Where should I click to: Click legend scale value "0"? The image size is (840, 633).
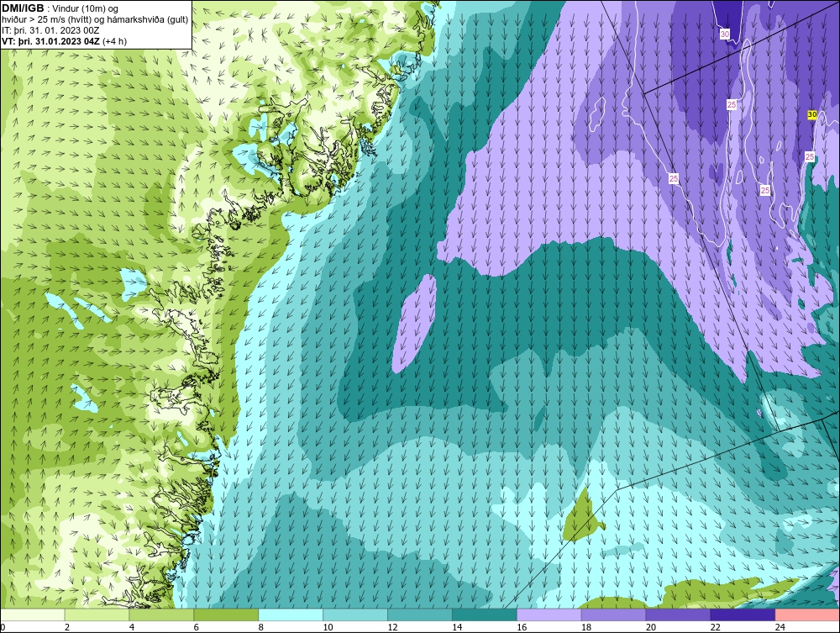3,627
